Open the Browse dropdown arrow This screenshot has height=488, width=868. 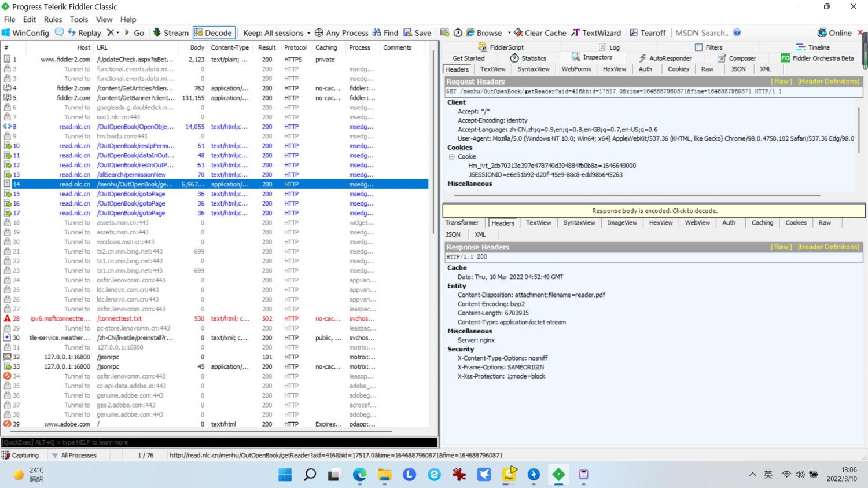coord(509,33)
